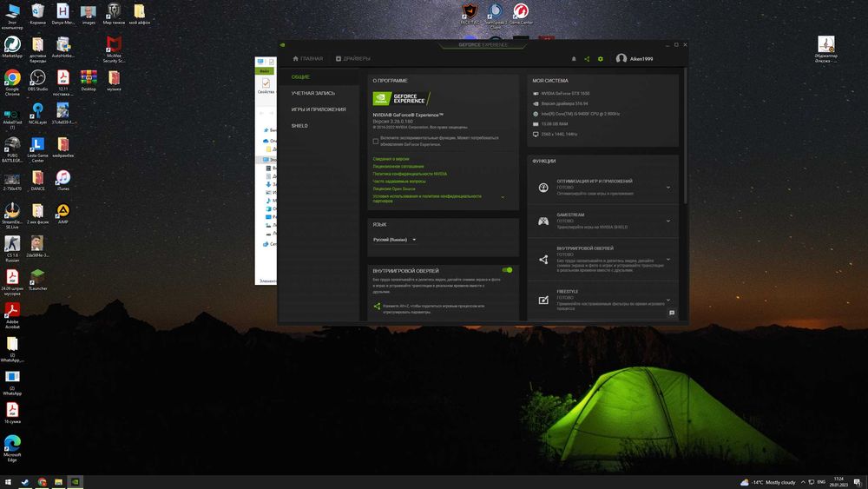
Task: Open Adobe Acrobat desktop shortcut
Action: point(12,315)
